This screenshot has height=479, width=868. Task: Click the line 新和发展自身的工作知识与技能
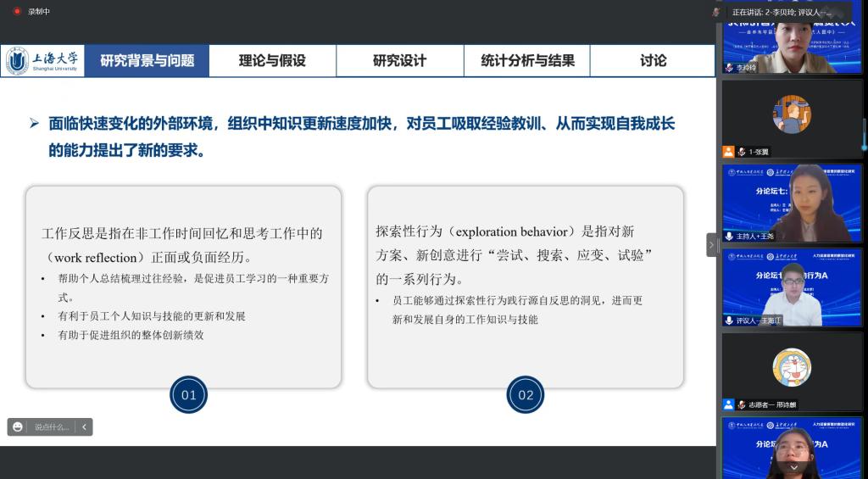[465, 320]
